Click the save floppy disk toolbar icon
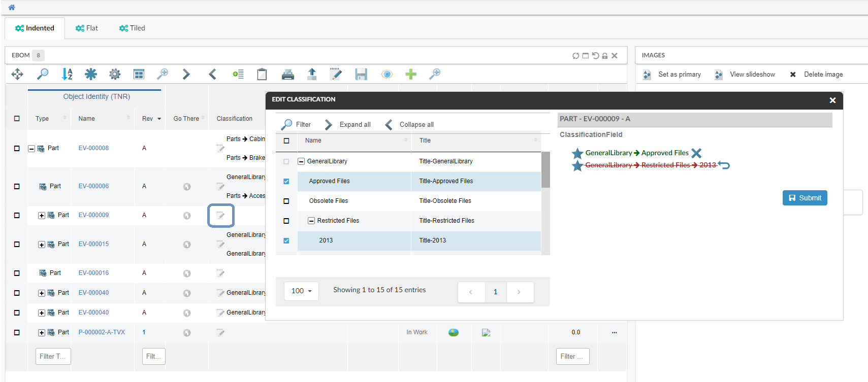The width and height of the screenshot is (868, 382). [361, 75]
